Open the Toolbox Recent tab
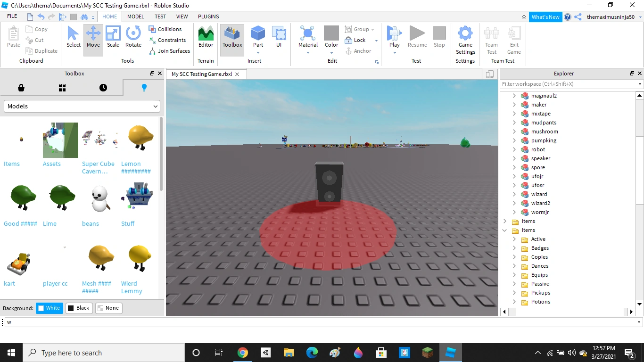The width and height of the screenshot is (644, 362). click(103, 88)
